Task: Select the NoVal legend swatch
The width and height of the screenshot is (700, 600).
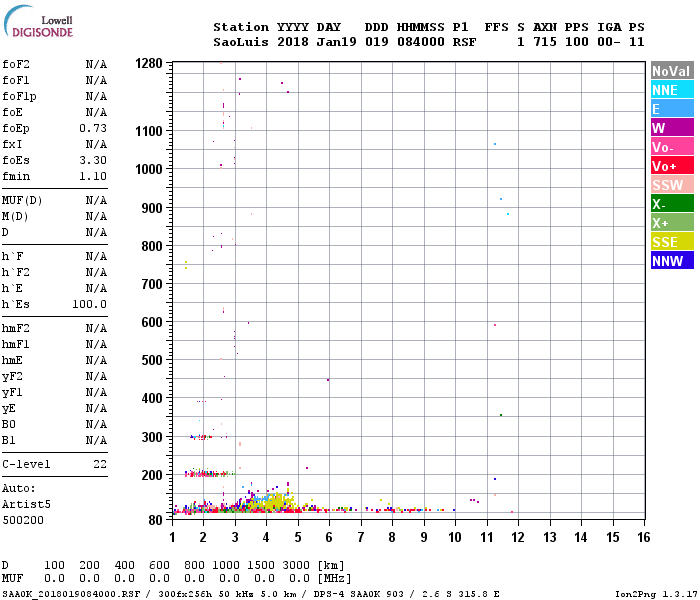Action: point(672,71)
